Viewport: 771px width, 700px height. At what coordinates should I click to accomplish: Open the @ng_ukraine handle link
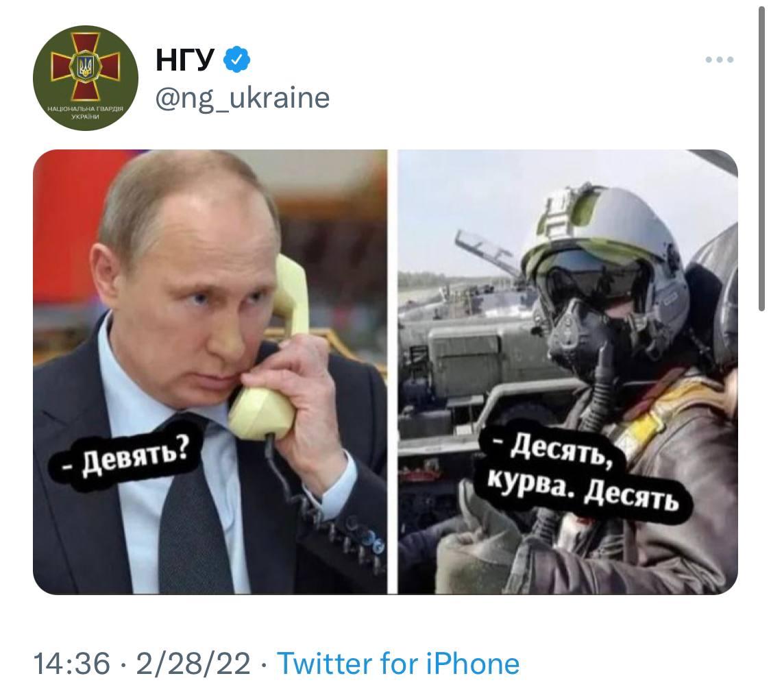click(243, 98)
